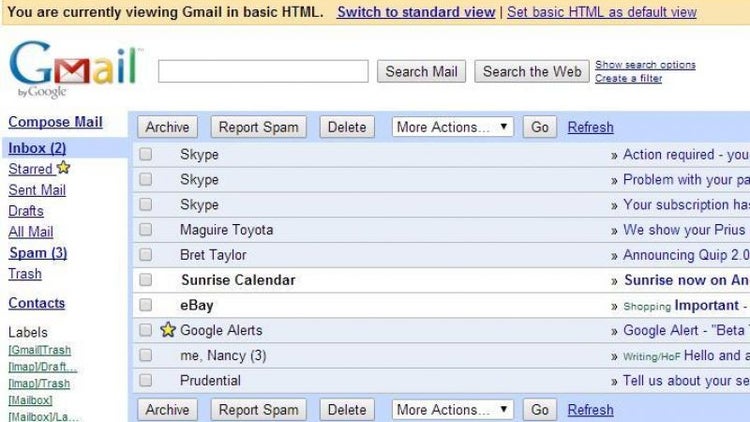Viewport: 750px width, 422px height.
Task: Open 'Your subscription' Skype message
Action: click(686, 205)
